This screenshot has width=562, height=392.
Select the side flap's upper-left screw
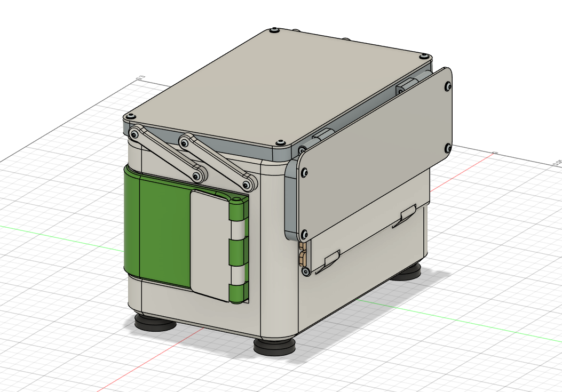(304, 173)
